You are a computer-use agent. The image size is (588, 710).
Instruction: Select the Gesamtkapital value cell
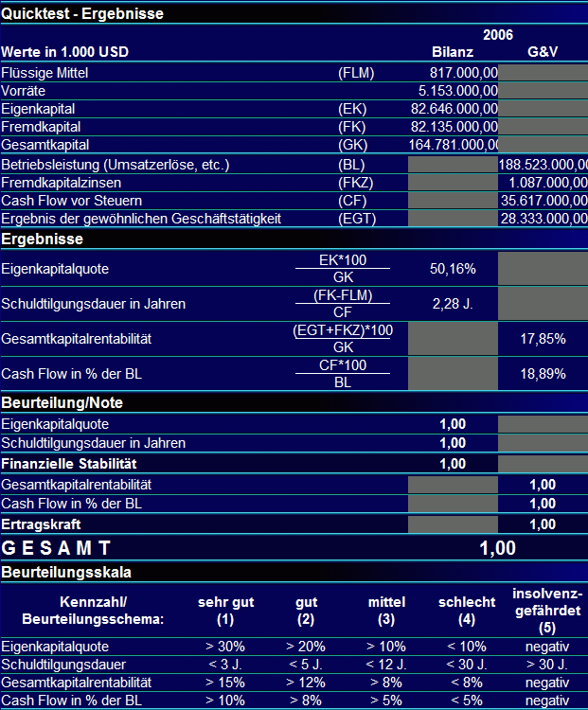click(x=453, y=145)
